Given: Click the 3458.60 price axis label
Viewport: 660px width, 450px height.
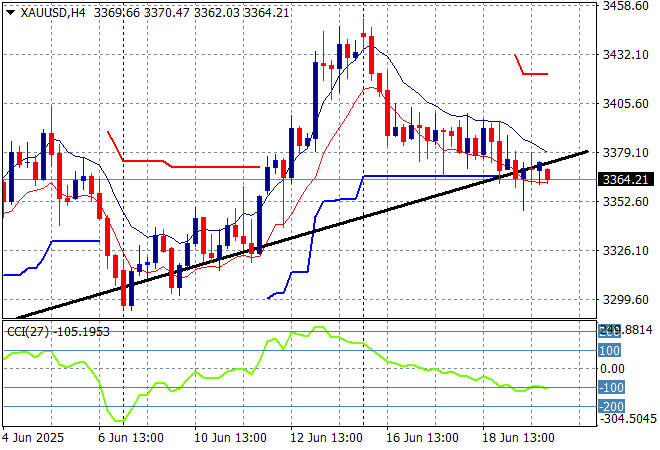Looking at the screenshot, I should tap(625, 6).
